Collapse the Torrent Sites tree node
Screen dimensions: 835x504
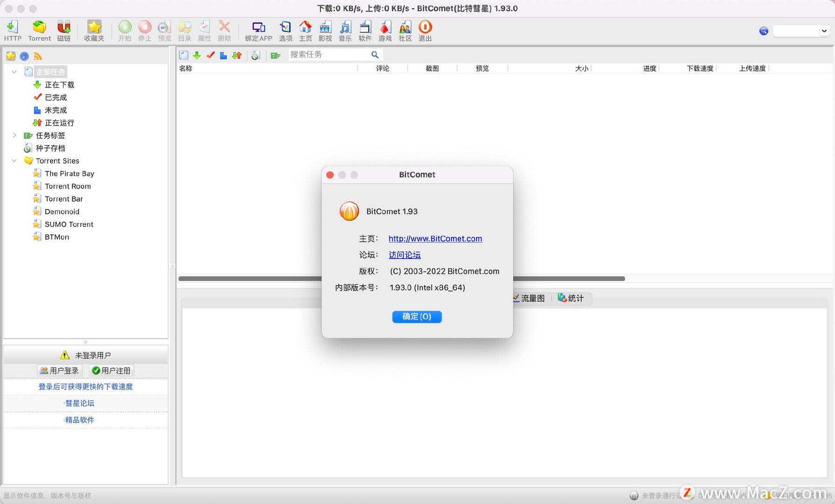pyautogui.click(x=14, y=161)
